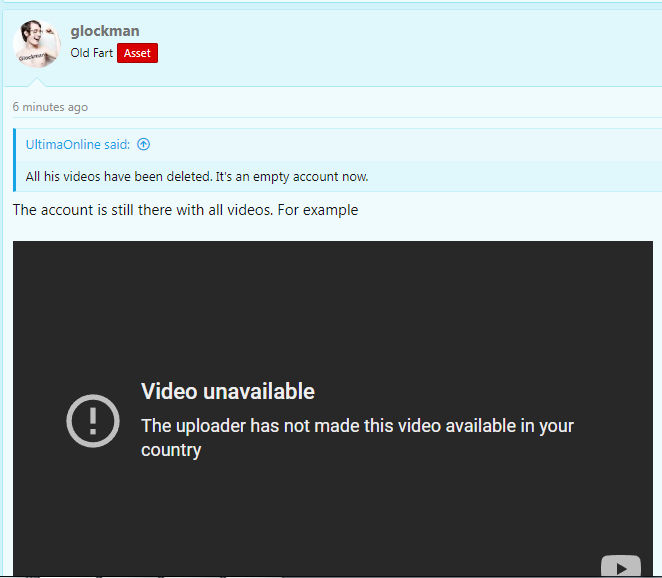
Task: Click empty dark area above "Video unavailable"
Action: [x=330, y=300]
